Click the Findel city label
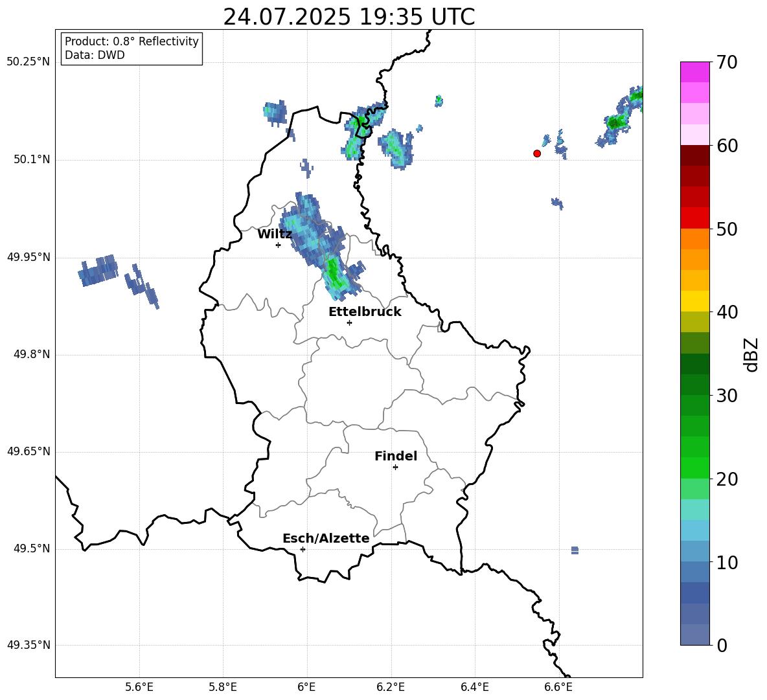Image resolution: width=767 pixels, height=700 pixels. coord(396,456)
